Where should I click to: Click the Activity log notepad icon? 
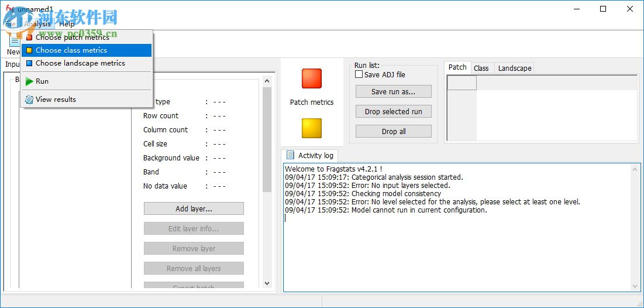pos(290,155)
